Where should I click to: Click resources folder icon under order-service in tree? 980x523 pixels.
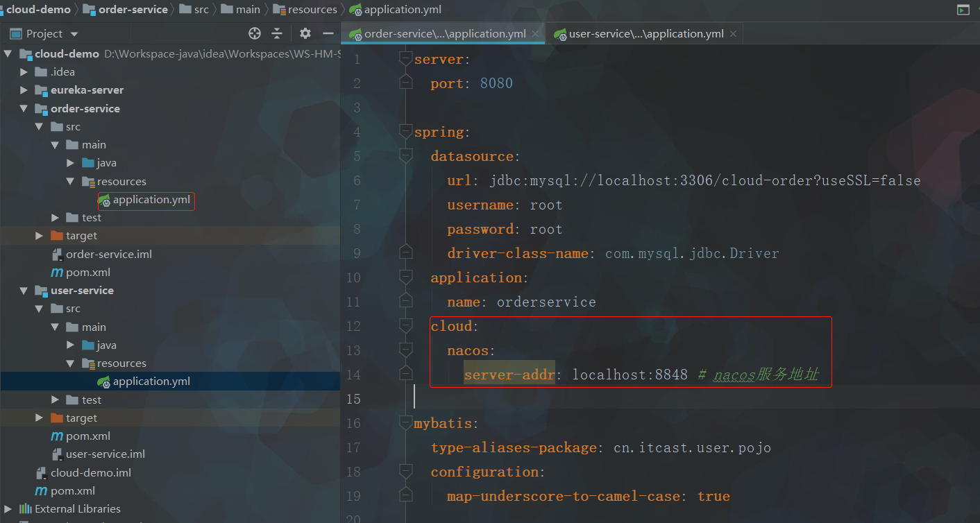pyautogui.click(x=87, y=182)
